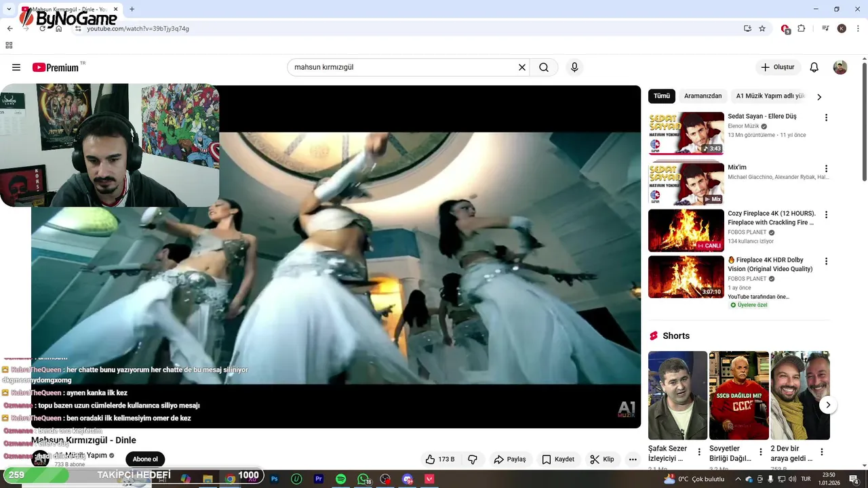Screen dimensions: 868x488
Task: Open the CANLI live fireplace thumbnail
Action: click(686, 230)
